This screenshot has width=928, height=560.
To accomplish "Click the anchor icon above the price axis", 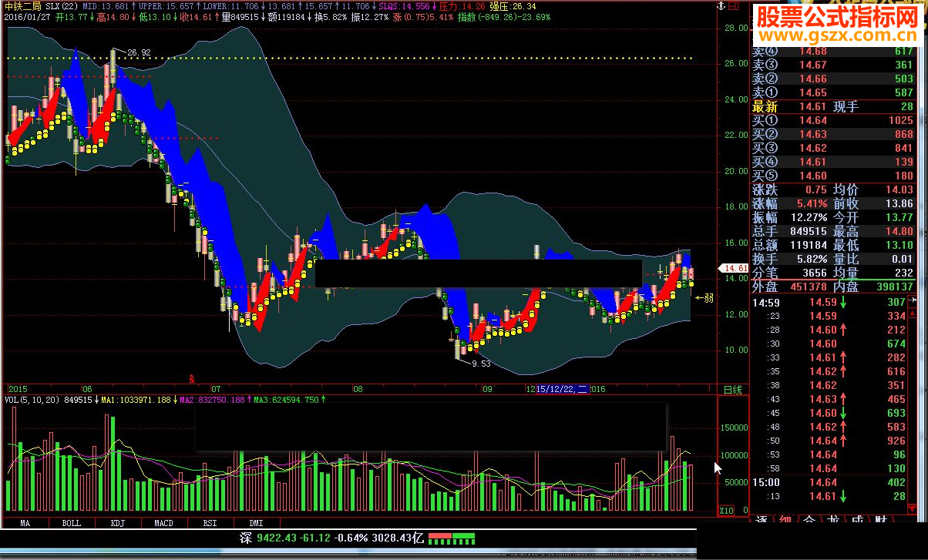I will [721, 6].
